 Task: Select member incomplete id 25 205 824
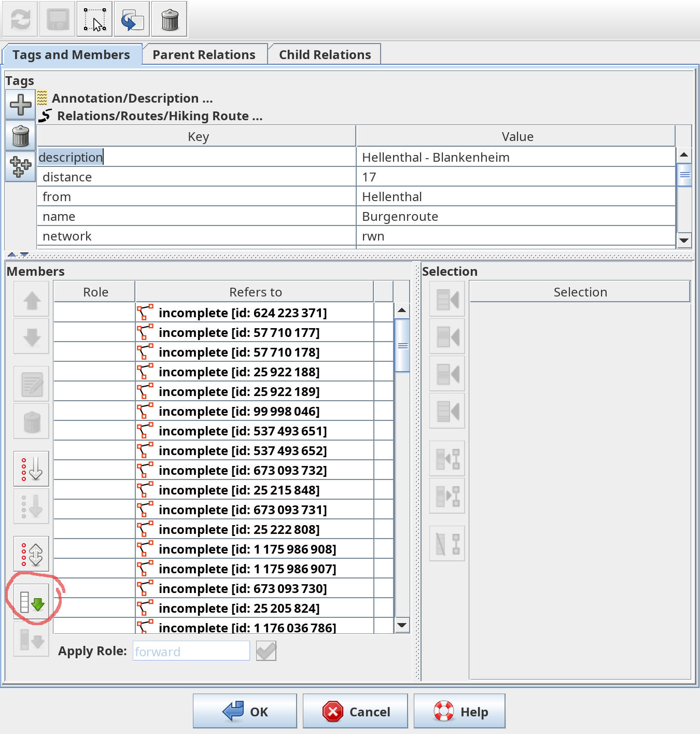(x=255, y=608)
